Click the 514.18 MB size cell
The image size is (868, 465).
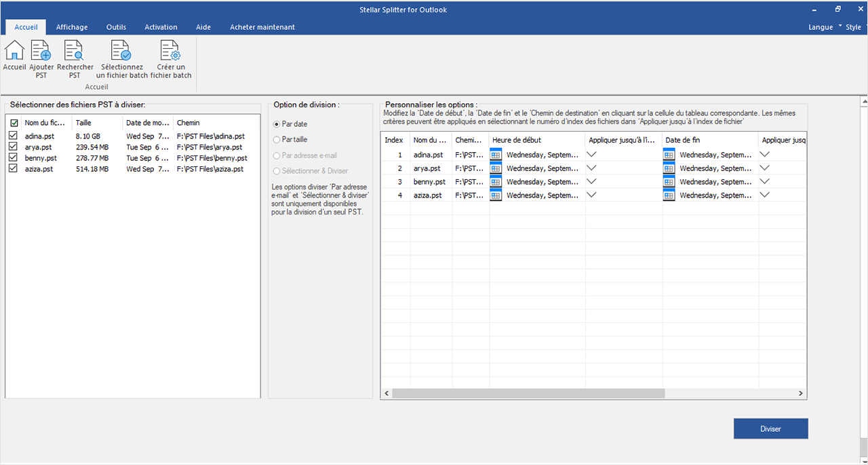92,169
